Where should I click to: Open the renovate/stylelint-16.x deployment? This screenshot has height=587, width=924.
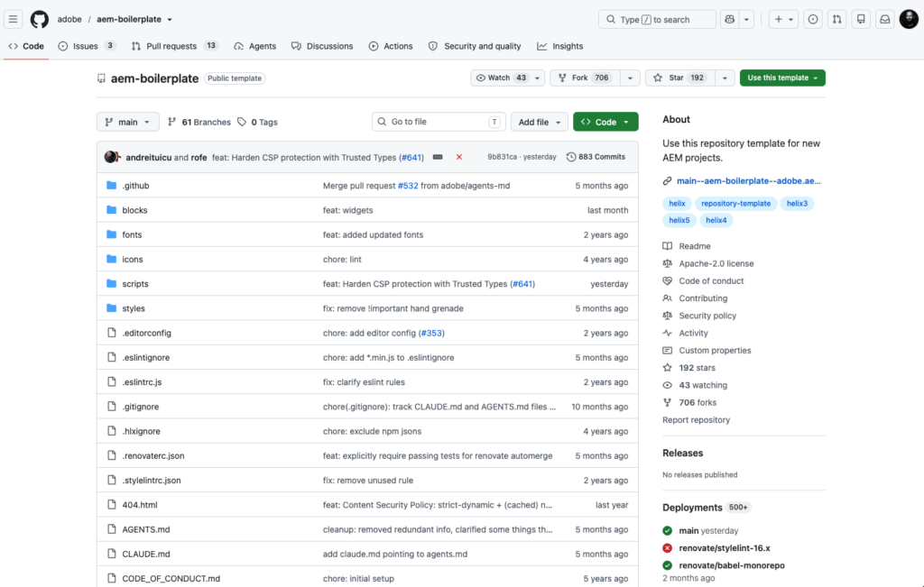725,548
